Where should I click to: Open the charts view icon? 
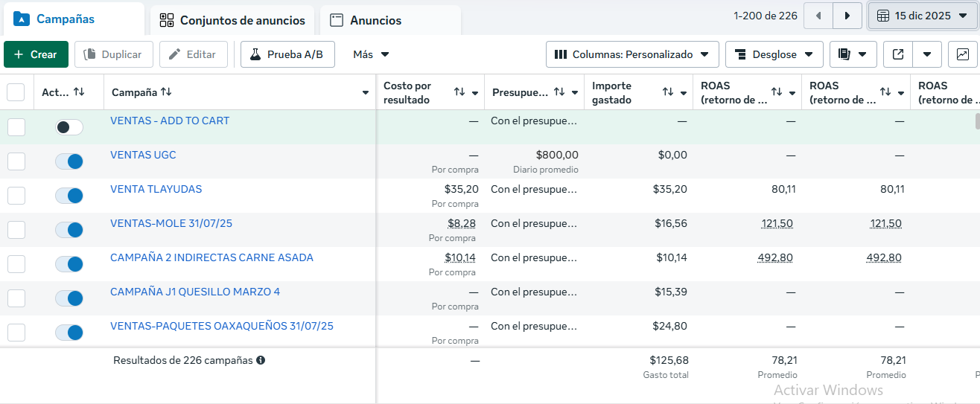(x=963, y=54)
